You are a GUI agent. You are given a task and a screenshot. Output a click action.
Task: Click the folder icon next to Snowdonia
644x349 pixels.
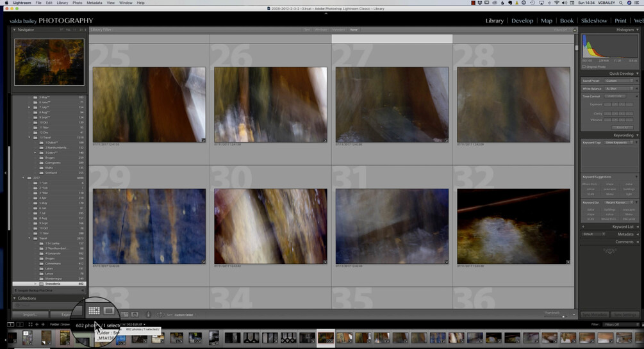coord(42,284)
